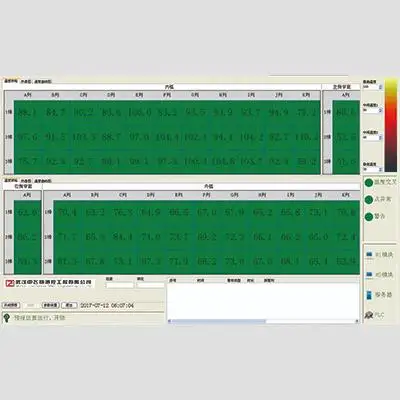The height and width of the screenshot is (400, 400).
Task: Click the light bulb status icon at bottom left
Action: point(6,318)
